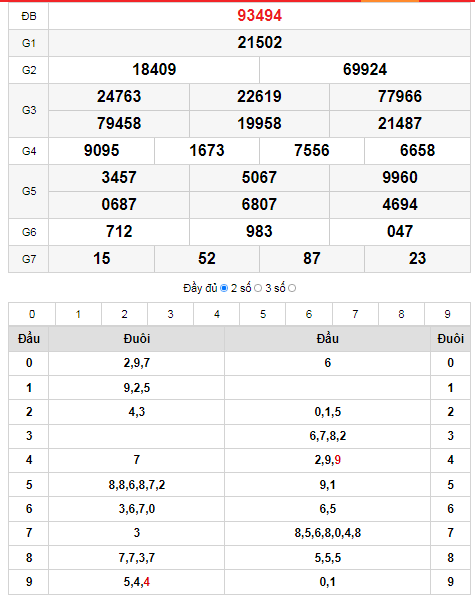Select the '2 số' radio button
The image size is (475, 598).
[258, 288]
